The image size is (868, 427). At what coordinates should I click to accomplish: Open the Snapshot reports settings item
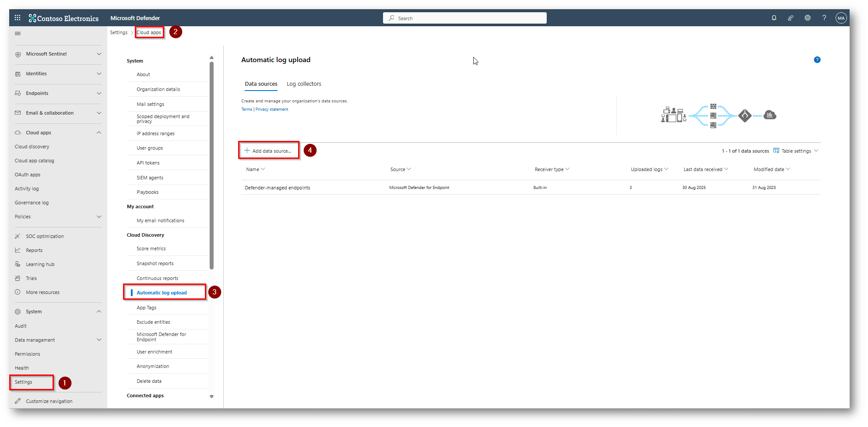click(155, 263)
